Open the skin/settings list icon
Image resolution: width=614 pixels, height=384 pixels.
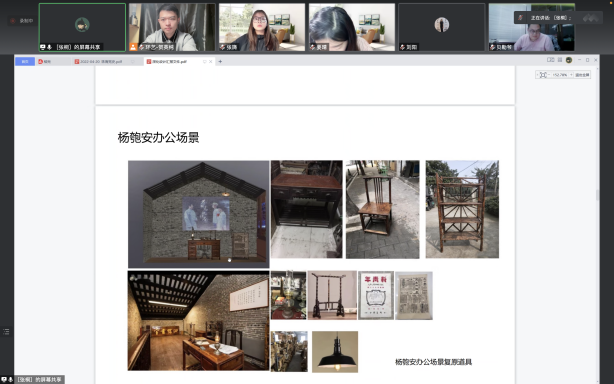point(560,60)
